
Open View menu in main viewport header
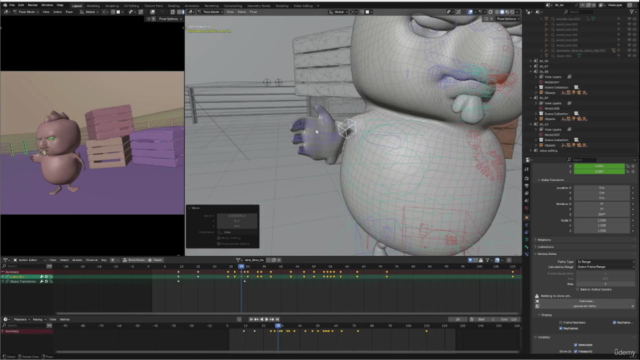click(230, 12)
